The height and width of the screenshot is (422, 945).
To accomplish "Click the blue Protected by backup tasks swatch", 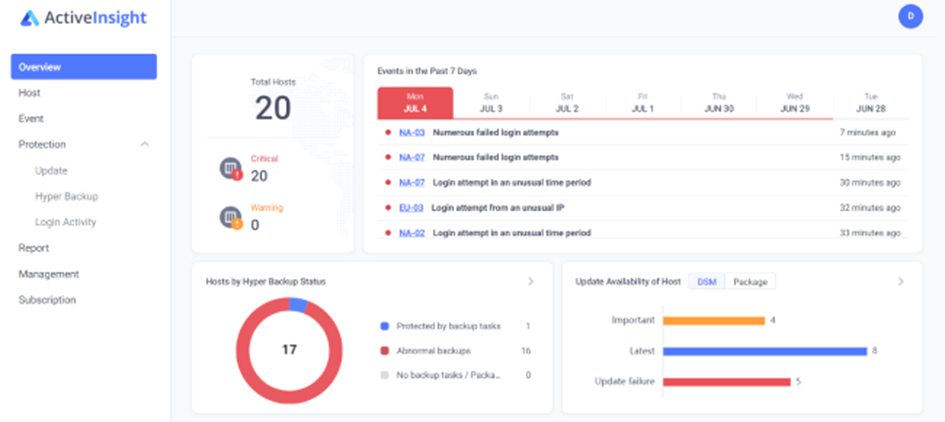I will click(385, 326).
